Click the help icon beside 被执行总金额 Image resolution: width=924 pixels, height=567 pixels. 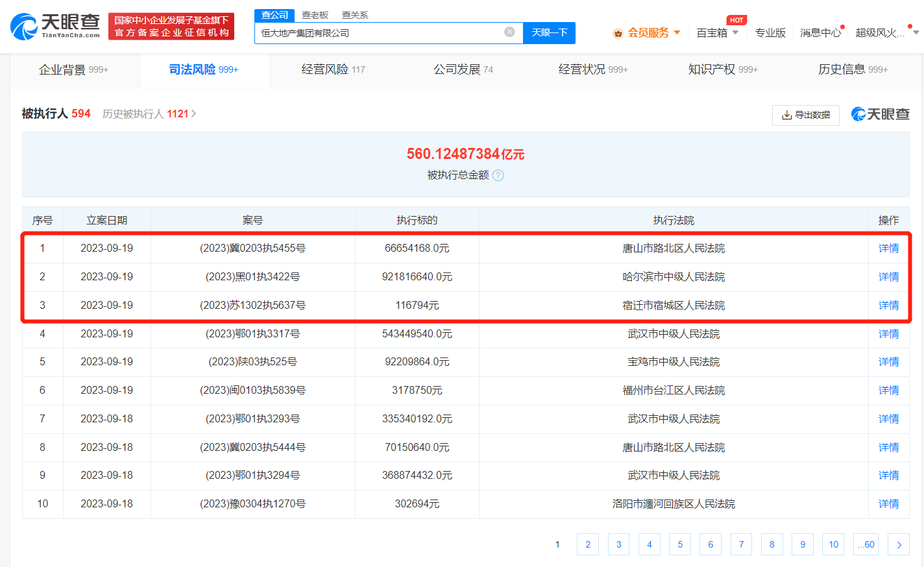coord(498,175)
